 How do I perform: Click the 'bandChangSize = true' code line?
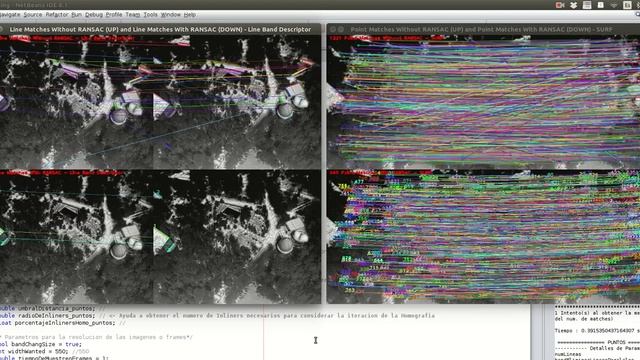[x=41, y=344]
